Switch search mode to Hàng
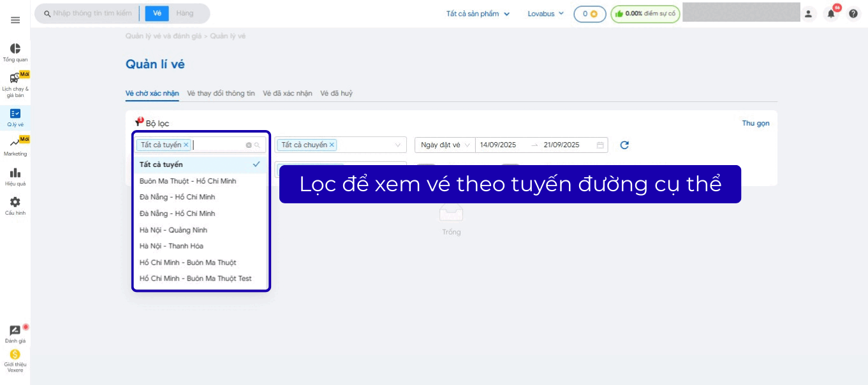The width and height of the screenshot is (868, 385). tap(185, 13)
